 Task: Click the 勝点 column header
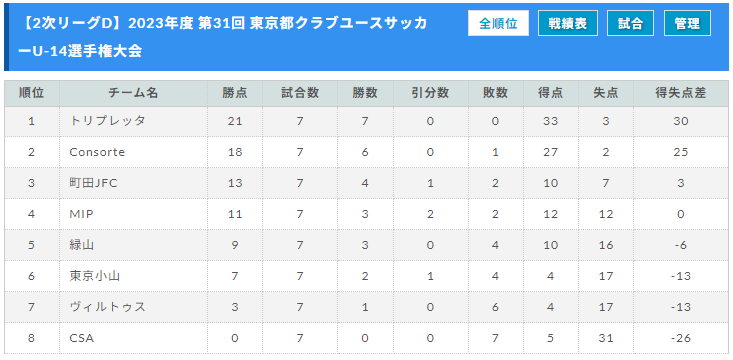[235, 93]
